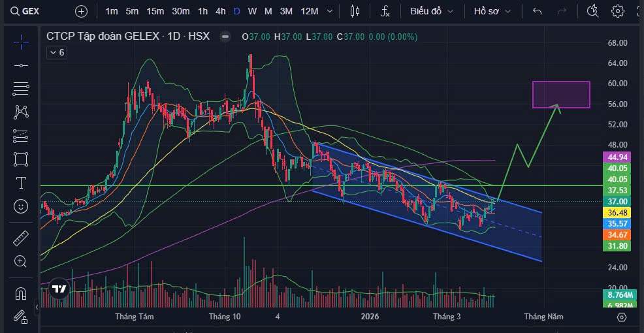Click the CTCP Tập đoàn GELEX title
The image size is (644, 333).
tap(103, 37)
